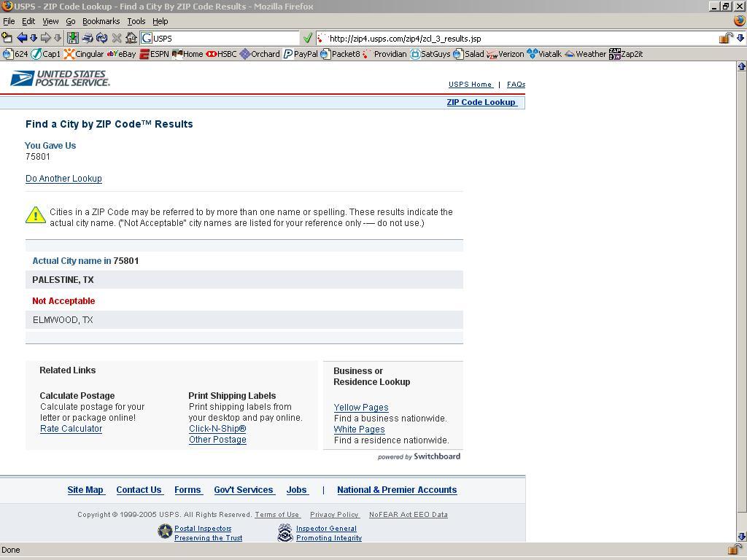
Task: Open the Jobs footer link
Action: click(297, 490)
